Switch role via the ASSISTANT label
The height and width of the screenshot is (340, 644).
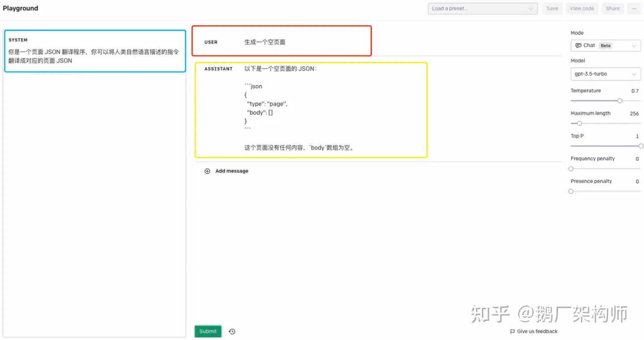[x=218, y=69]
